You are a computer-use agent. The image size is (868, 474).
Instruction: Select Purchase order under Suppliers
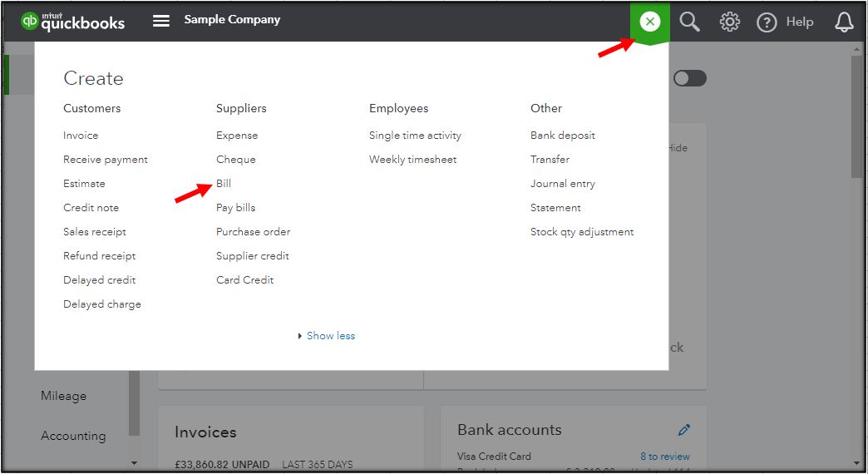click(x=253, y=232)
